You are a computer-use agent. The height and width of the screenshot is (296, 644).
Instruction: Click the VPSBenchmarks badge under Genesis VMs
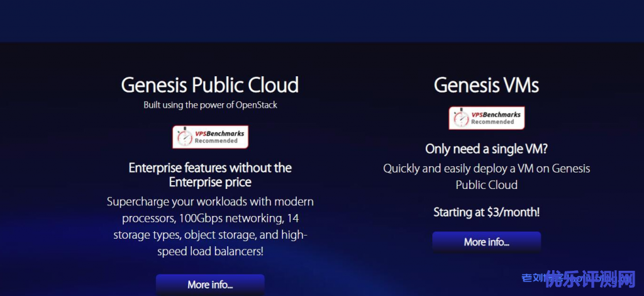[x=486, y=118]
